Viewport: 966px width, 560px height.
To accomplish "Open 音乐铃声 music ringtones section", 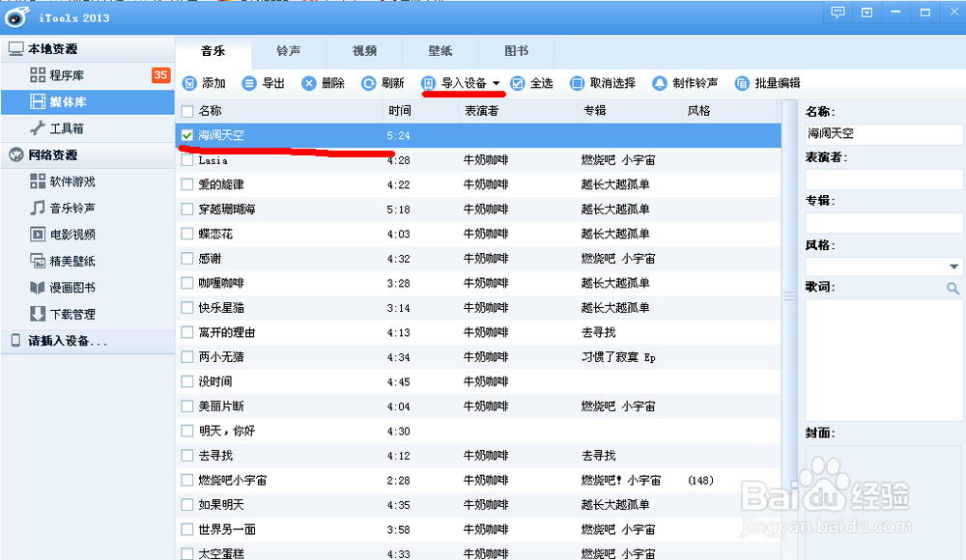I will [88, 208].
